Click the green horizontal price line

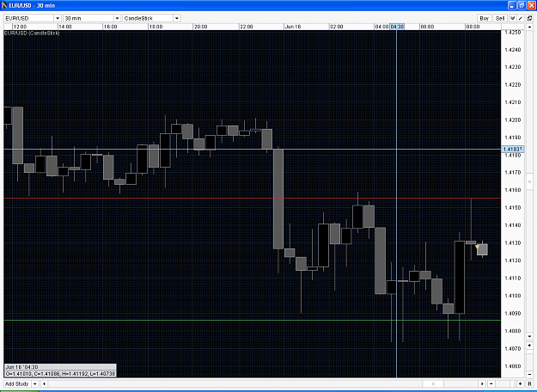[252, 320]
